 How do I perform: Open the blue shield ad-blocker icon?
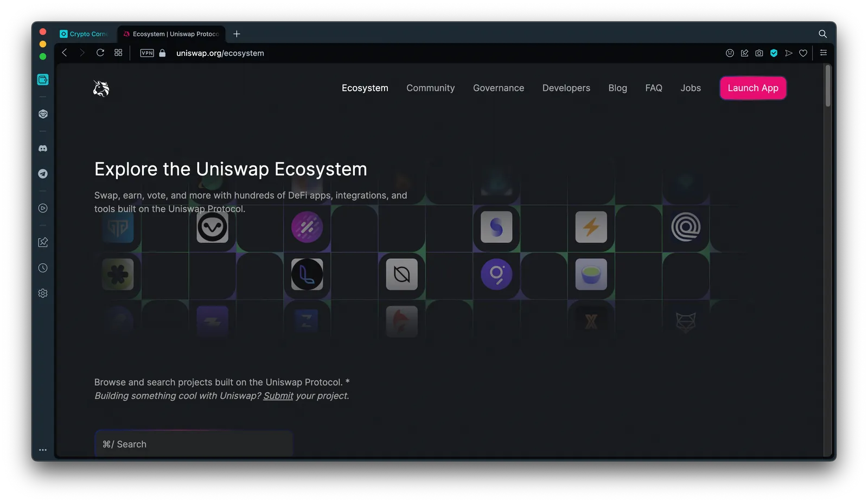(774, 53)
